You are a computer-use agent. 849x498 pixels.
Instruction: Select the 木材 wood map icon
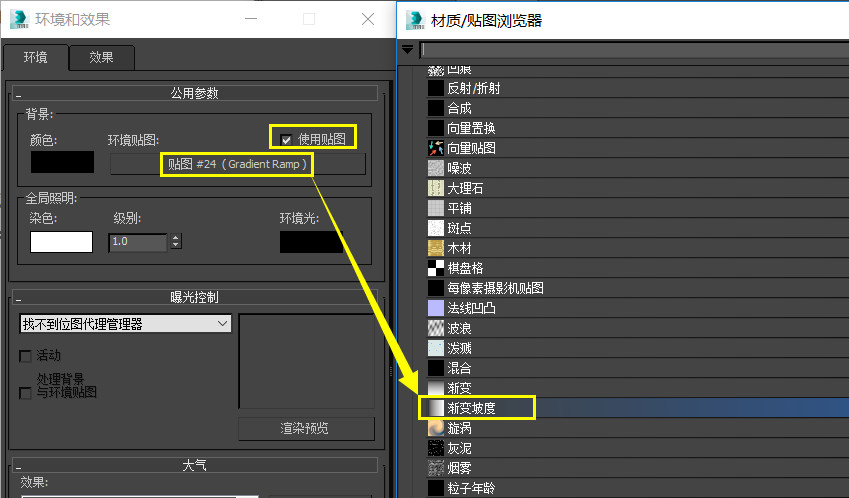click(x=436, y=248)
